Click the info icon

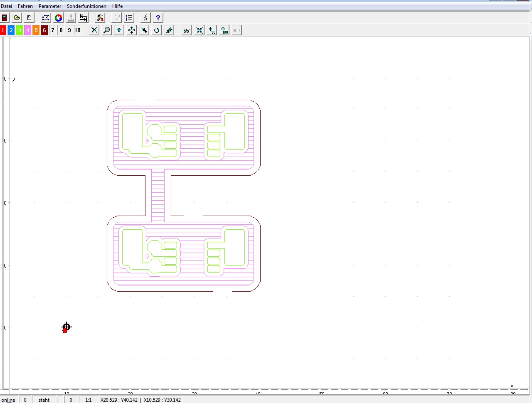point(145,18)
